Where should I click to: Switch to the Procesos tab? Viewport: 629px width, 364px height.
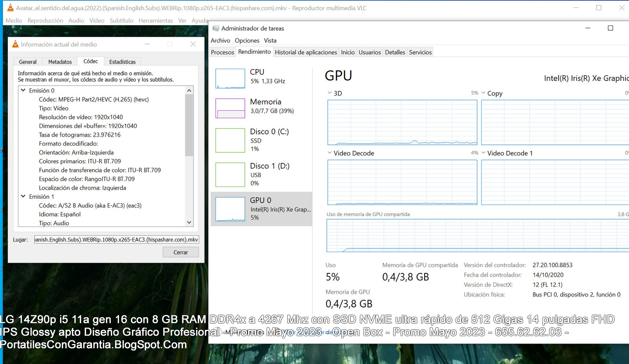pos(223,52)
